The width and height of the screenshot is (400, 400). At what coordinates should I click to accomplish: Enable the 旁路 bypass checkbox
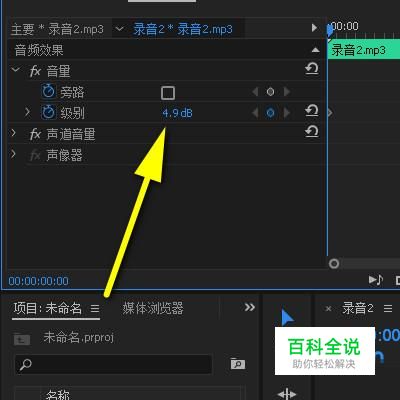[x=168, y=93]
